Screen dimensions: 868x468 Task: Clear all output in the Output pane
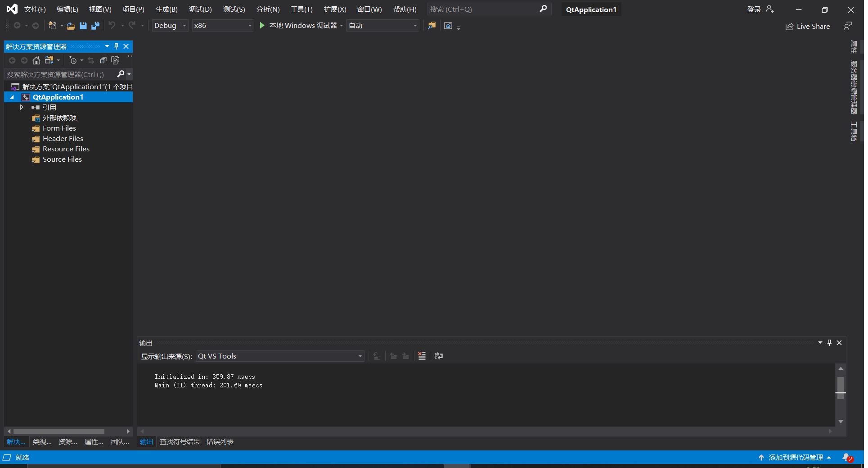[x=422, y=356]
